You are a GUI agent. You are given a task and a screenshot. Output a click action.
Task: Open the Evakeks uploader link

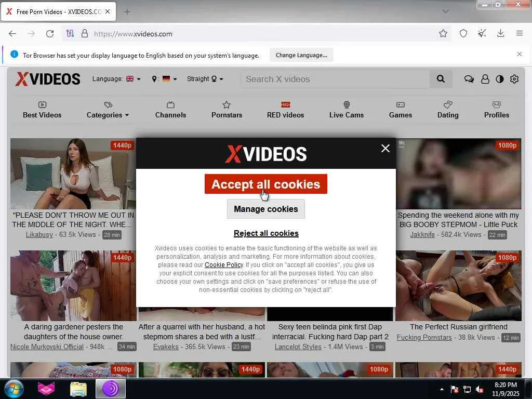pyautogui.click(x=166, y=347)
